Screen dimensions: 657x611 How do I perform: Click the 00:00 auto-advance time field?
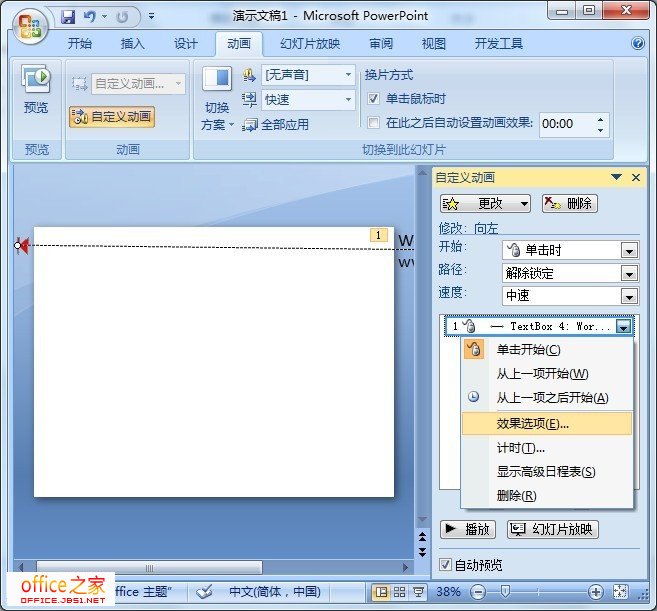(x=566, y=124)
